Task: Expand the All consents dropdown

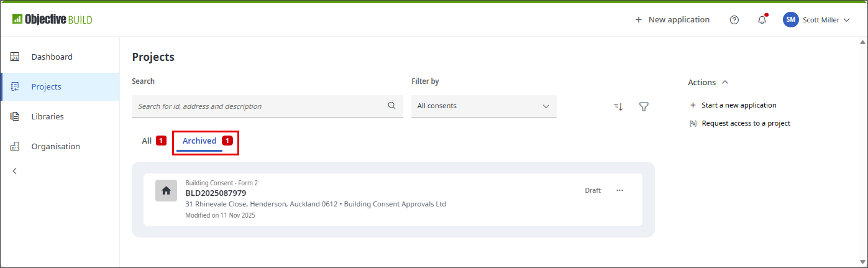Action: (x=483, y=106)
